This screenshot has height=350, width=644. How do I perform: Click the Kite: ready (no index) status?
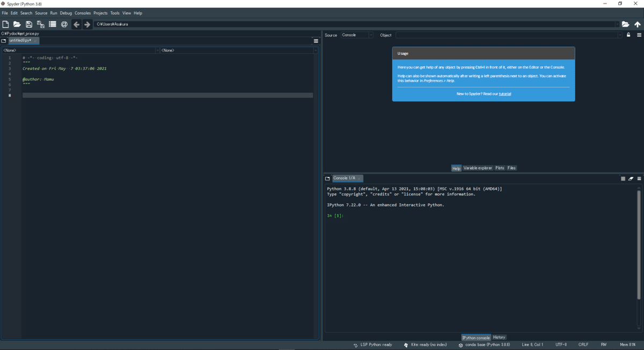coord(426,345)
